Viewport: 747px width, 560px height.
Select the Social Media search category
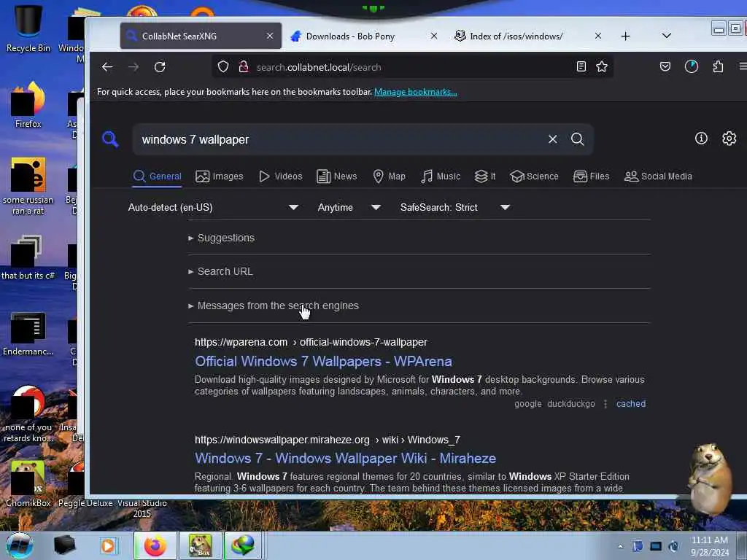coord(658,176)
